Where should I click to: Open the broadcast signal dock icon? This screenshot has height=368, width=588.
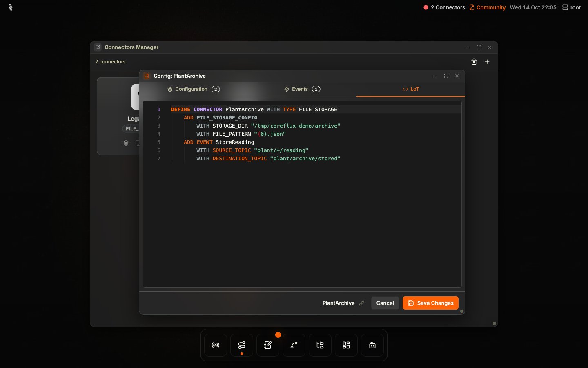(x=216, y=345)
